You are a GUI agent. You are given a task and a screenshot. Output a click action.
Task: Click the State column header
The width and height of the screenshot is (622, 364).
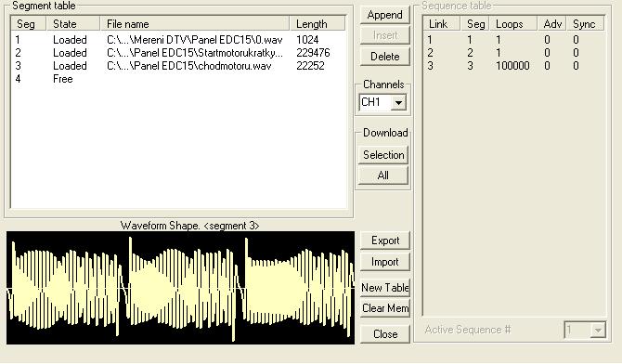[73, 24]
